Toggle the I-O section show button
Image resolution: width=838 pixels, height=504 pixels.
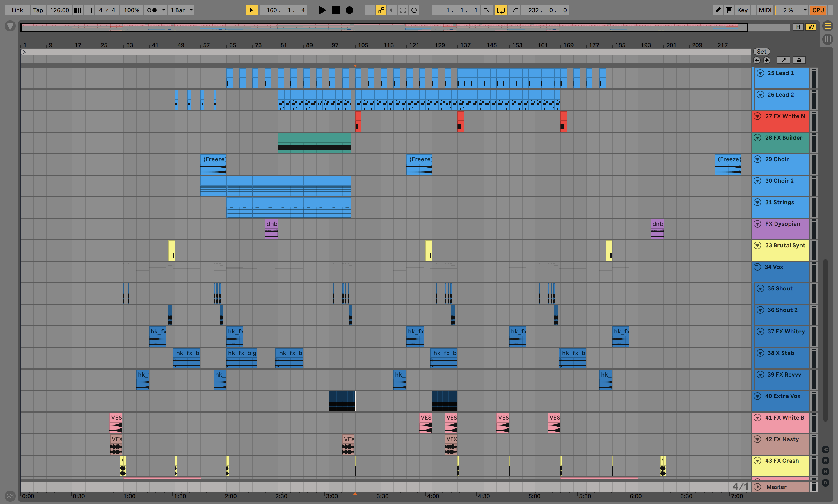pyautogui.click(x=825, y=450)
